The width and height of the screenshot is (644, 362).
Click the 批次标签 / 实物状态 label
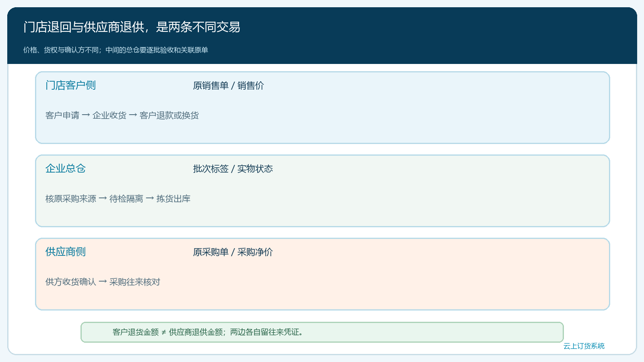pyautogui.click(x=233, y=169)
